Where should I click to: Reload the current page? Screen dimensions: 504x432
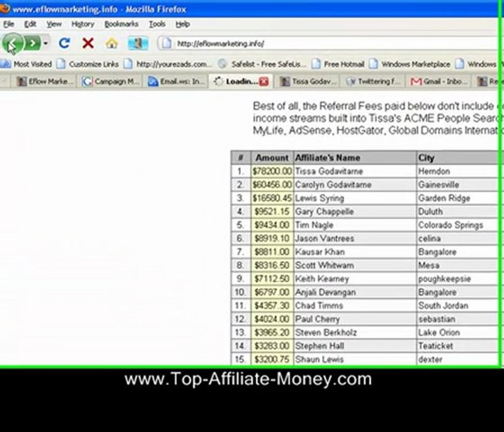[65, 43]
